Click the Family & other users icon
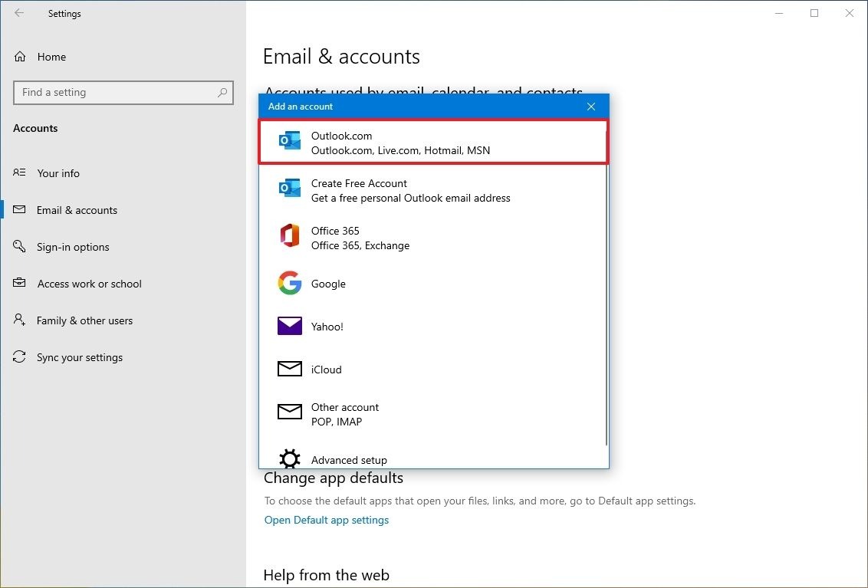Screen dimensions: 868x588 [19, 320]
